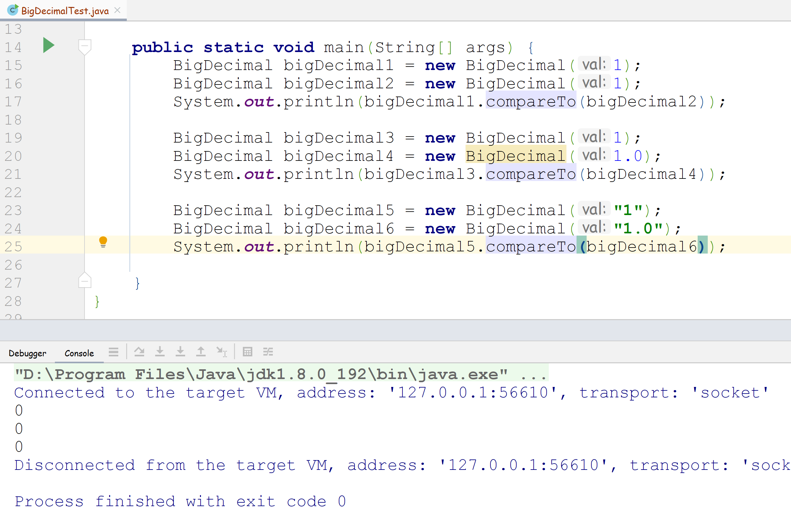The width and height of the screenshot is (791, 532).
Task: Click the yellow intention lightbulb icon
Action: 103,242
